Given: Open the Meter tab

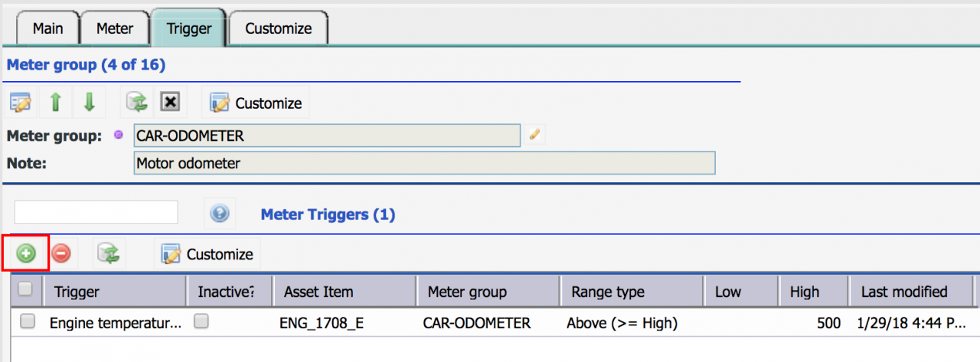Looking at the screenshot, I should (115, 28).
